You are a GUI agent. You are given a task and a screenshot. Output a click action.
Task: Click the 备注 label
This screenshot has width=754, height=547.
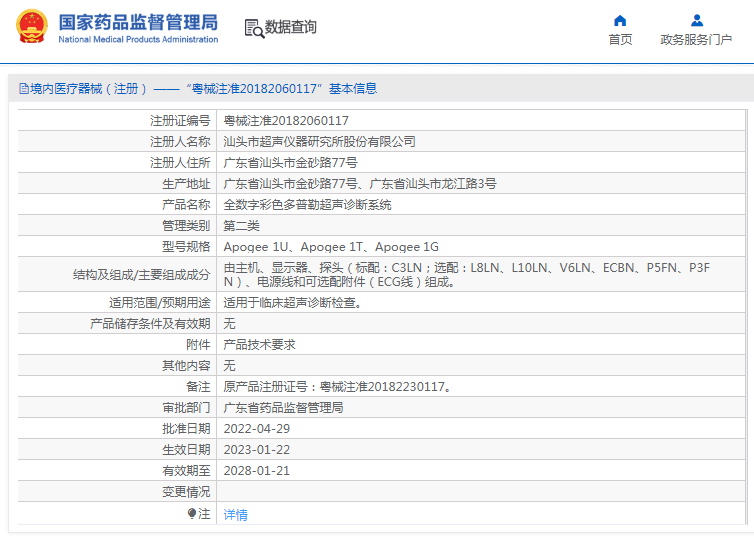tap(198, 387)
